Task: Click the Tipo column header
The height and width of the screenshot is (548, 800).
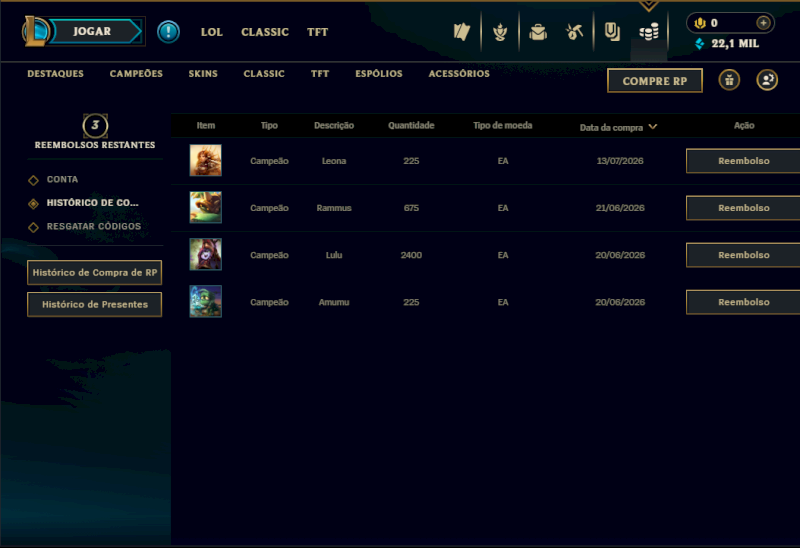Action: tap(269, 126)
